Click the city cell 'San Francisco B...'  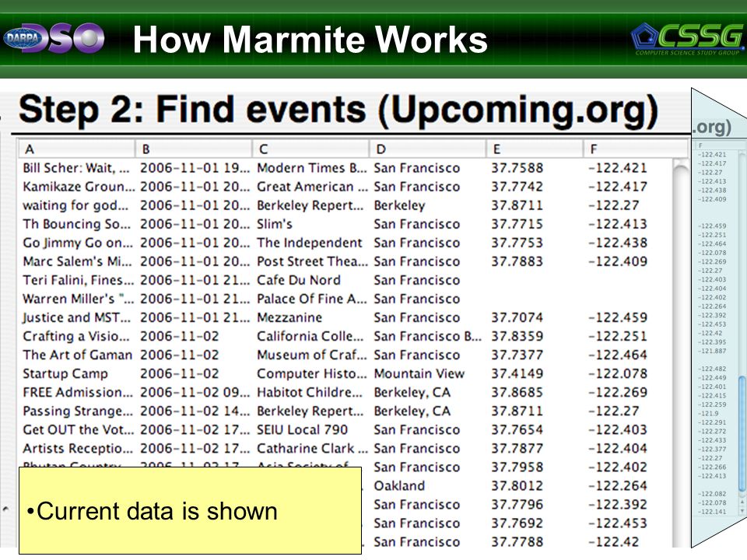tap(428, 336)
